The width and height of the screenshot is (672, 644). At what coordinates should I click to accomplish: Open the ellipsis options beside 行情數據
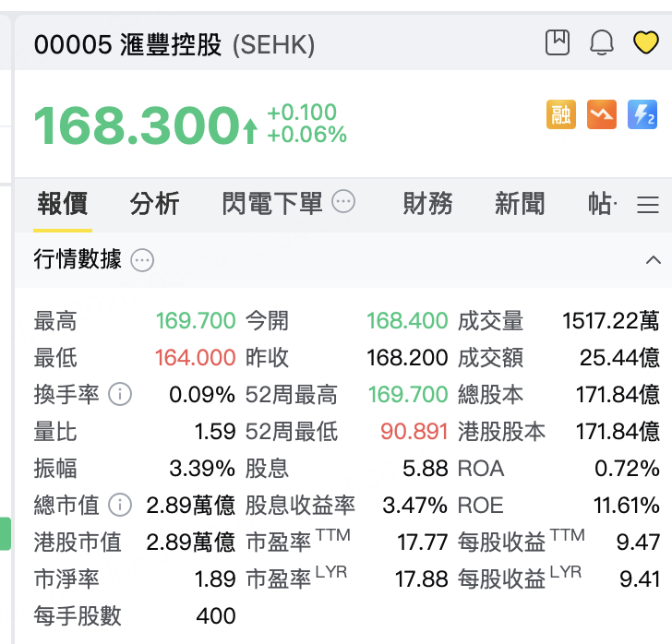142,260
